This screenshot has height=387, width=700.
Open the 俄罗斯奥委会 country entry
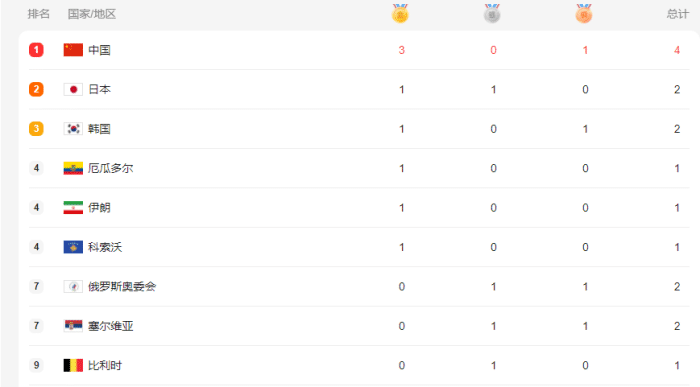122,287
